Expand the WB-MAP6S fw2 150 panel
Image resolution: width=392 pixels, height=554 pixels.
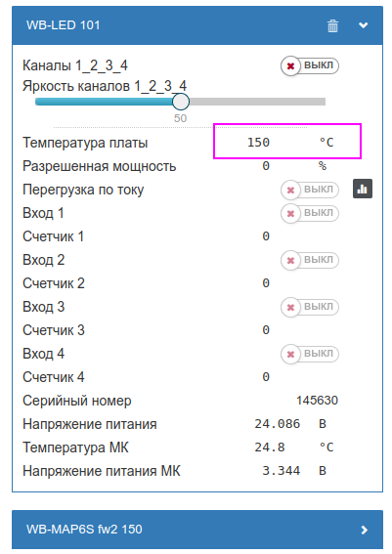click(x=364, y=530)
